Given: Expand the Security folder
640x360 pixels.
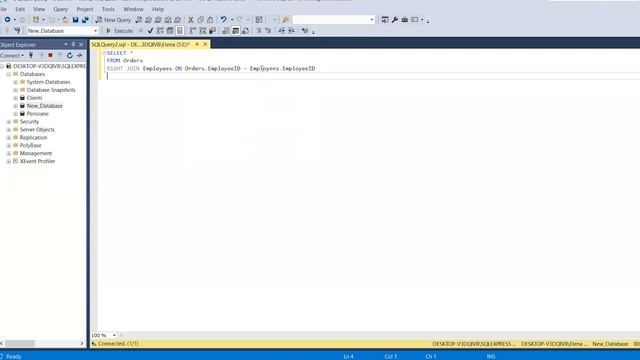Looking at the screenshot, I should pos(9,122).
